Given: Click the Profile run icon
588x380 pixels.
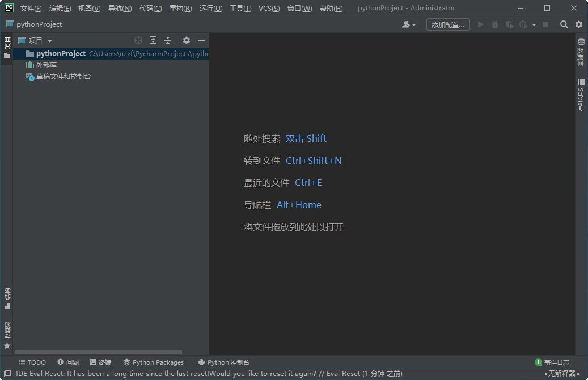Looking at the screenshot, I should click(x=523, y=24).
